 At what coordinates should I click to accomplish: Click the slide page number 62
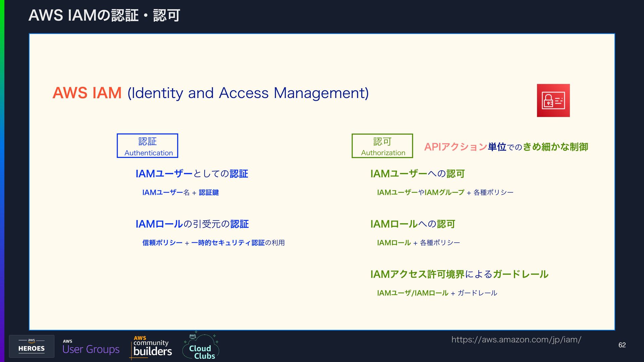(622, 345)
